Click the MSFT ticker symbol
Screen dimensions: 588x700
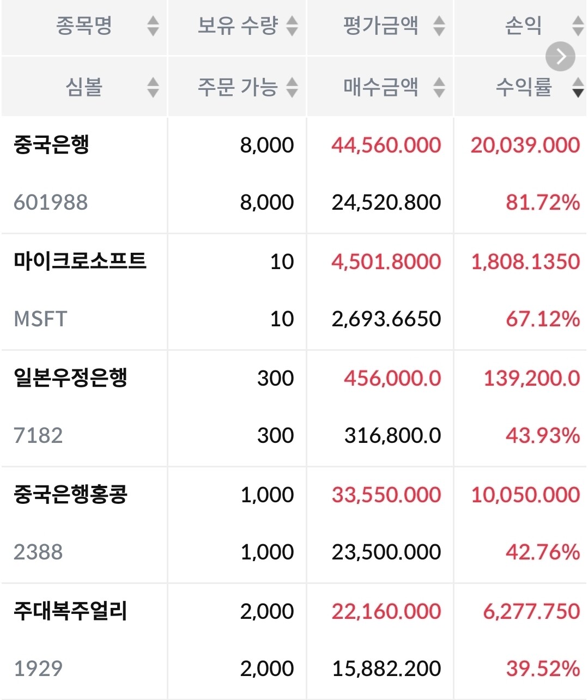(40, 319)
